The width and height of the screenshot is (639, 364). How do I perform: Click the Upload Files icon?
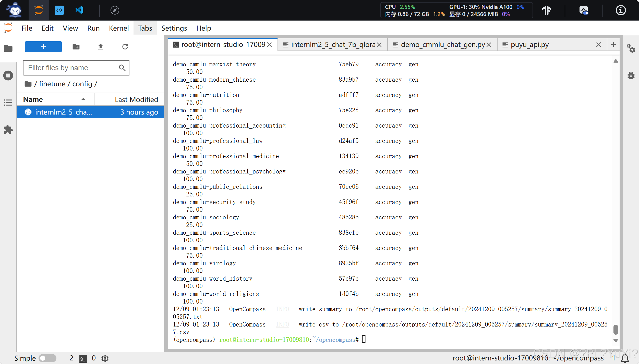pyautogui.click(x=100, y=47)
